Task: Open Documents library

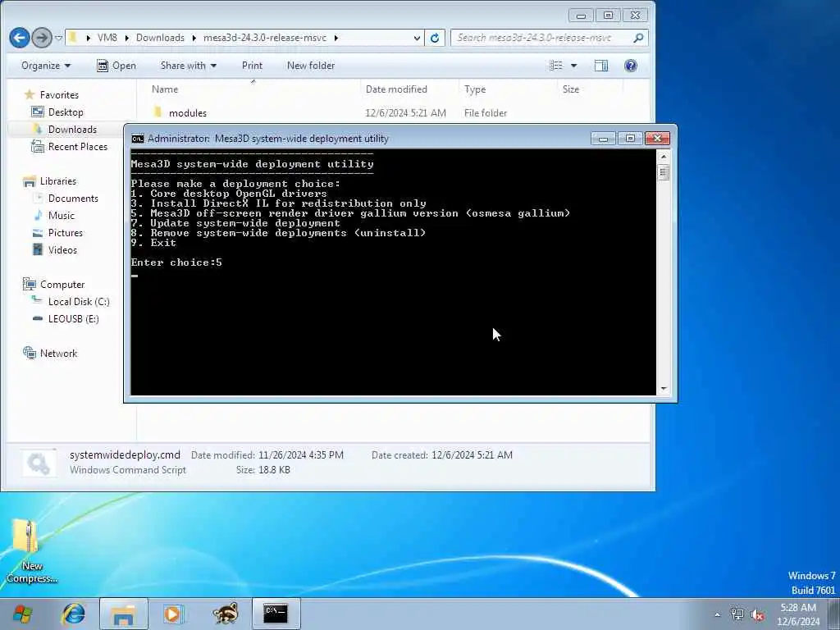Action: tap(73, 199)
